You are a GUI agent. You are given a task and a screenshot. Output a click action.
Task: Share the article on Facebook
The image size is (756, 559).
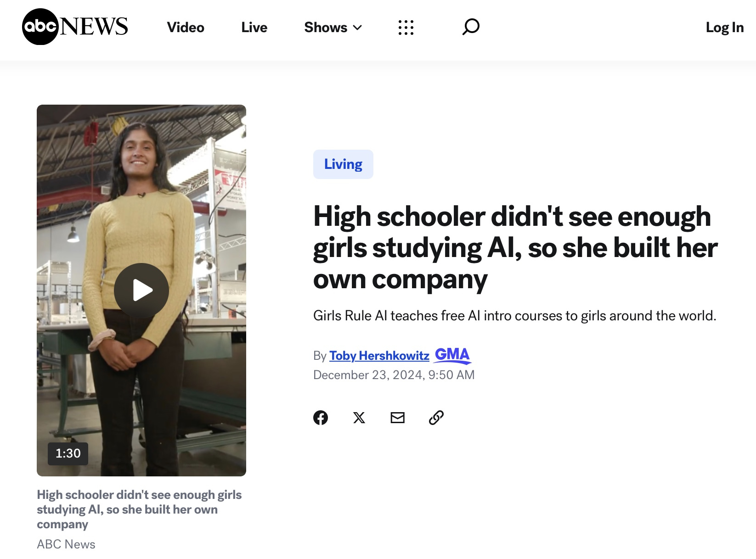pyautogui.click(x=321, y=418)
